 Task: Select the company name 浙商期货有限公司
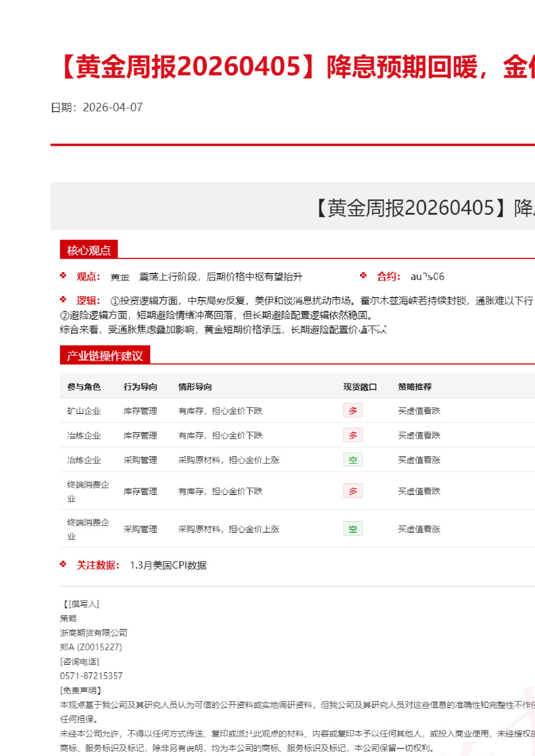click(x=94, y=633)
